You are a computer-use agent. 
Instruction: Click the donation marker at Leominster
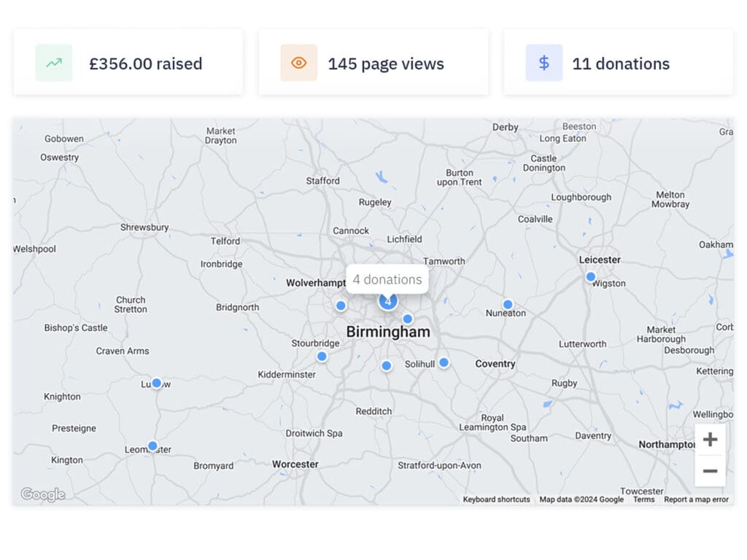[x=152, y=446]
